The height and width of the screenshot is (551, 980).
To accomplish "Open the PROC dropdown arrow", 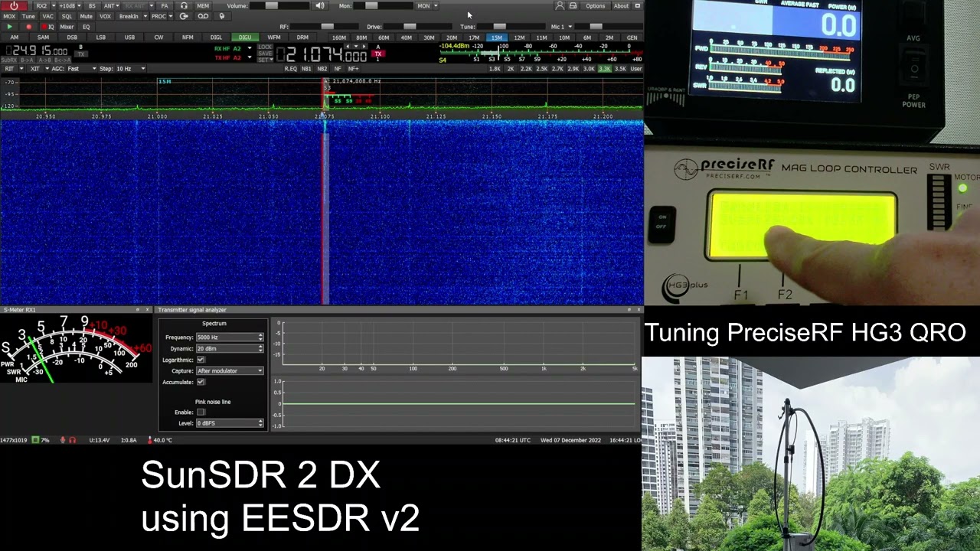I will tap(171, 16).
